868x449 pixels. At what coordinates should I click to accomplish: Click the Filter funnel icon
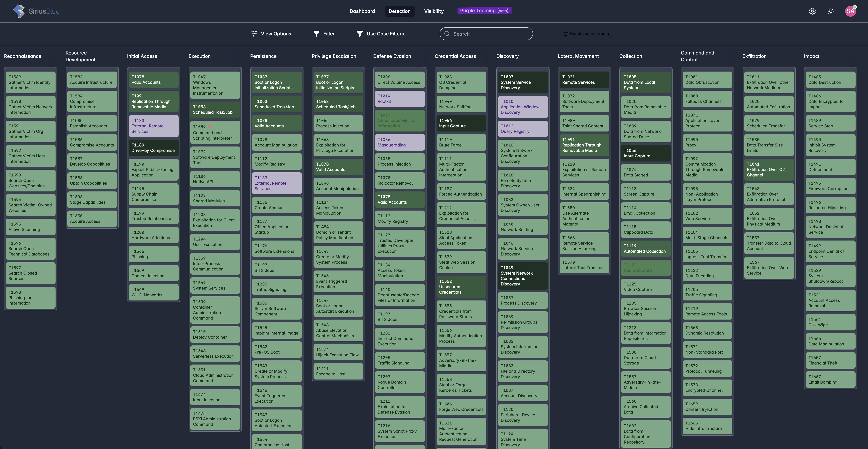316,34
